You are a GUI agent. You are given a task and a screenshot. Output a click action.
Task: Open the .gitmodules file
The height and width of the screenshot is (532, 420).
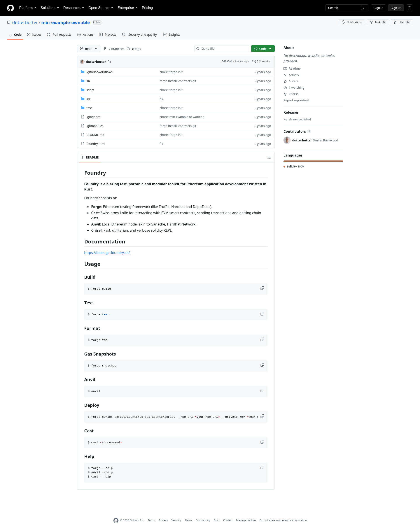click(x=95, y=126)
